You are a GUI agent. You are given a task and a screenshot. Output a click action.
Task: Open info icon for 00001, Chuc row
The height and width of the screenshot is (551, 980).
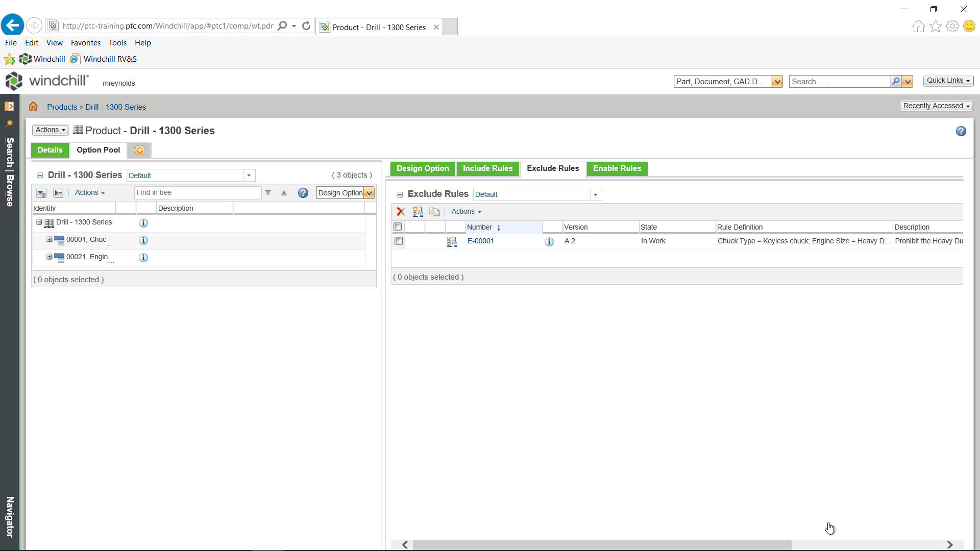tap(143, 240)
